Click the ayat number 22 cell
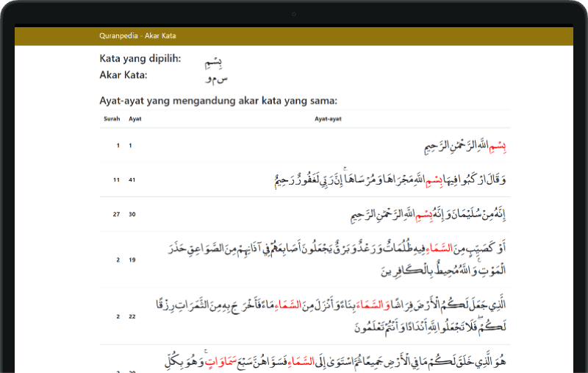 [x=132, y=316]
